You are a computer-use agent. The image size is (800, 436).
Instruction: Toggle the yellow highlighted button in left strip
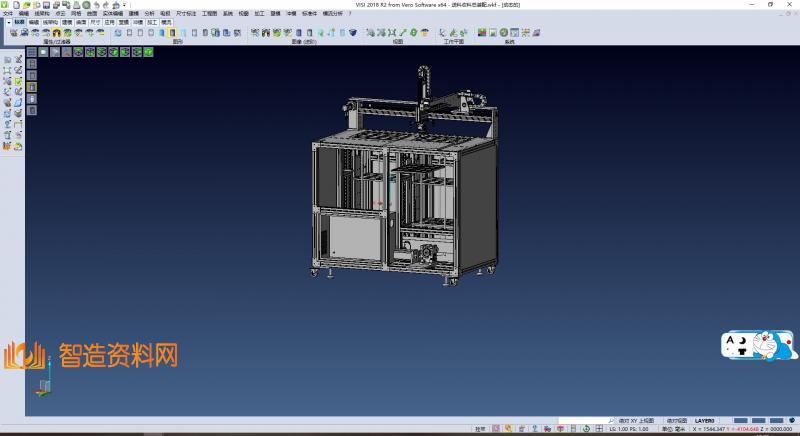point(31,87)
